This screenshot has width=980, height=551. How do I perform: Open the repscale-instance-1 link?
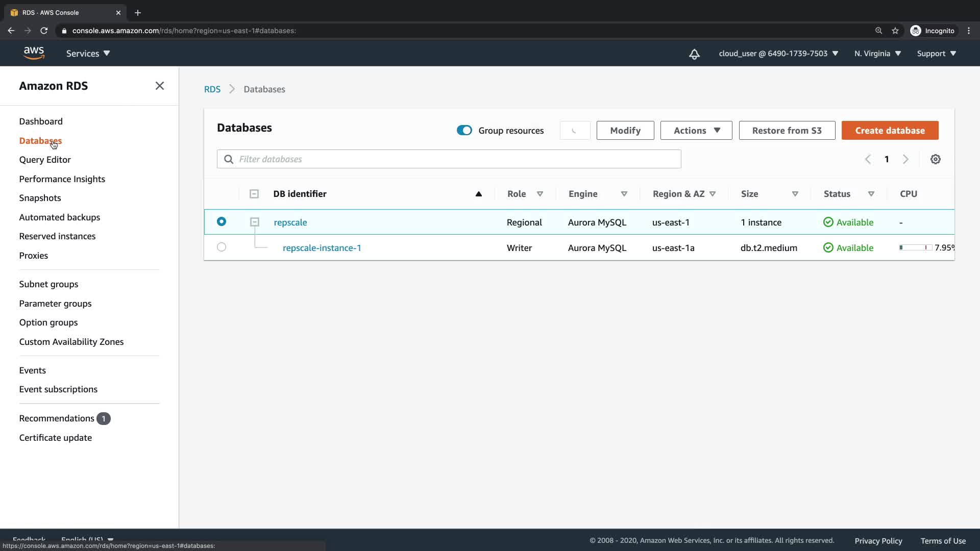[322, 248]
